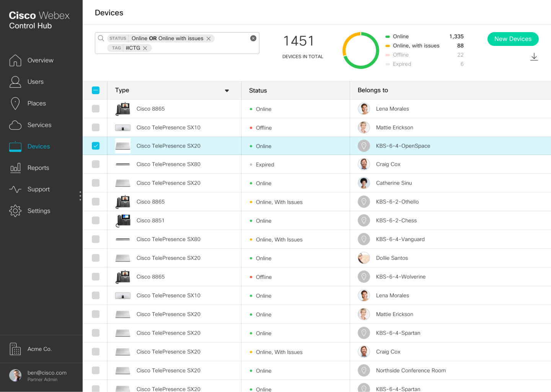The height and width of the screenshot is (392, 551).
Task: Go to Reports in sidebar
Action: click(x=38, y=168)
